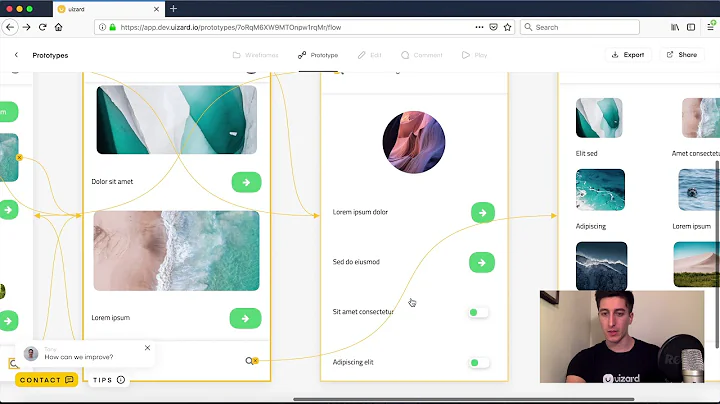The width and height of the screenshot is (720, 404).
Task: Click the vertical scrollbar on right edge
Action: point(717,255)
